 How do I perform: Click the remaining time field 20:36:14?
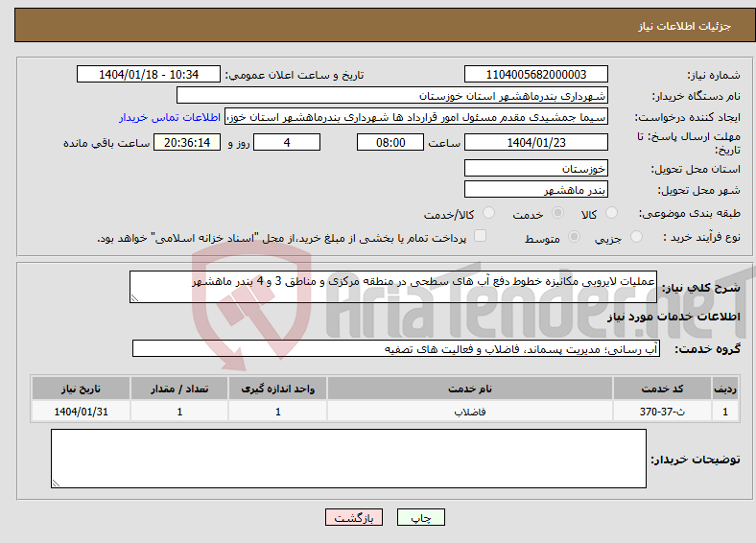pos(187,142)
